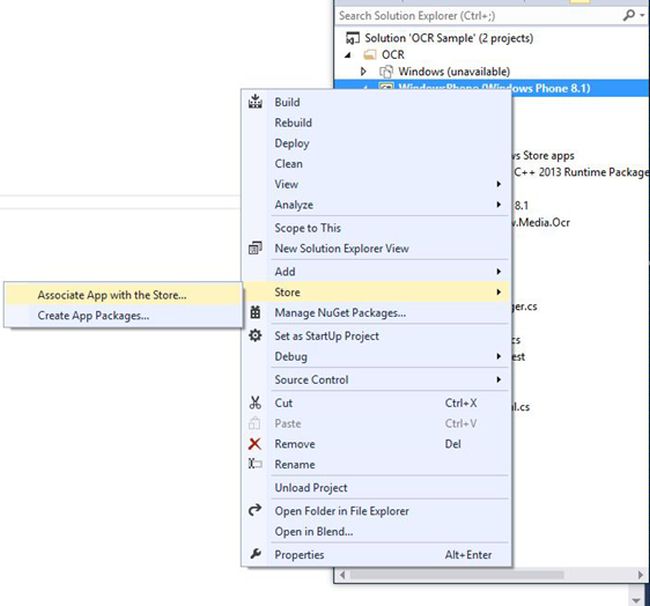This screenshot has height=606, width=650.
Task: Expand the Add submenu arrow
Action: (x=499, y=271)
